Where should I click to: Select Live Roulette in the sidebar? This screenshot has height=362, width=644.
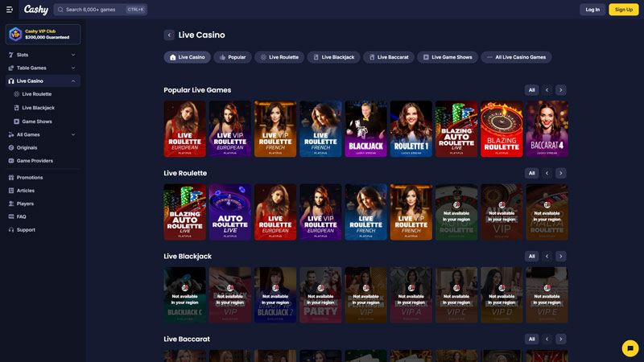[x=36, y=94]
